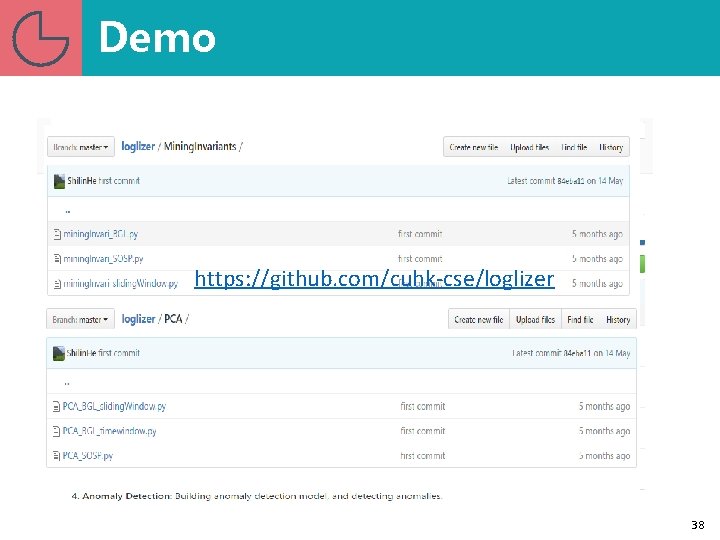Click first commit message for miningInvari_SOSP.py
This screenshot has height=540, width=720.
point(420,259)
